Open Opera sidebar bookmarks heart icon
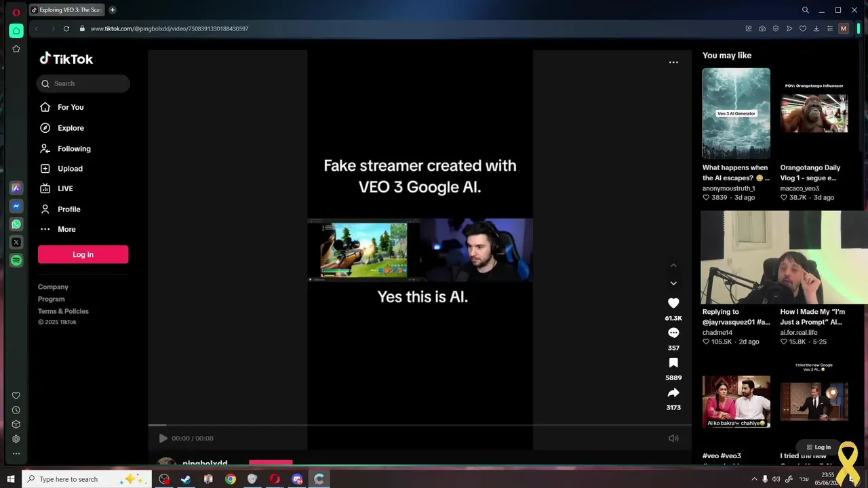This screenshot has width=868, height=488. coord(16,396)
